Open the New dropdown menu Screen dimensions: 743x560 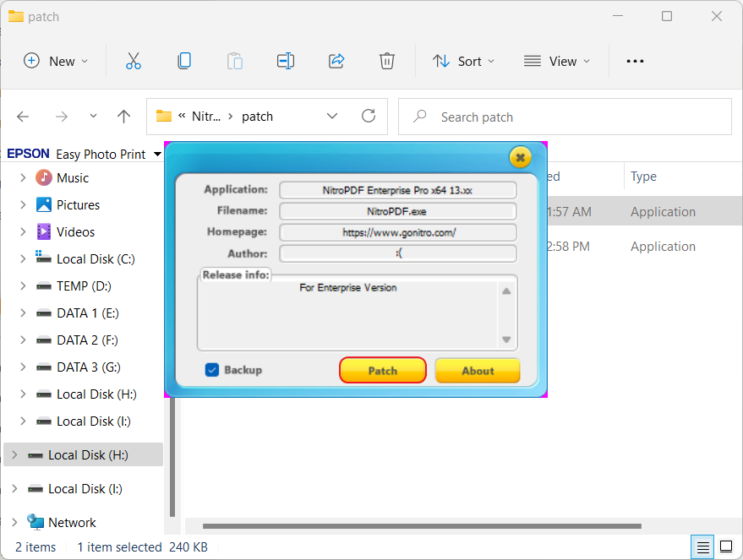(56, 61)
